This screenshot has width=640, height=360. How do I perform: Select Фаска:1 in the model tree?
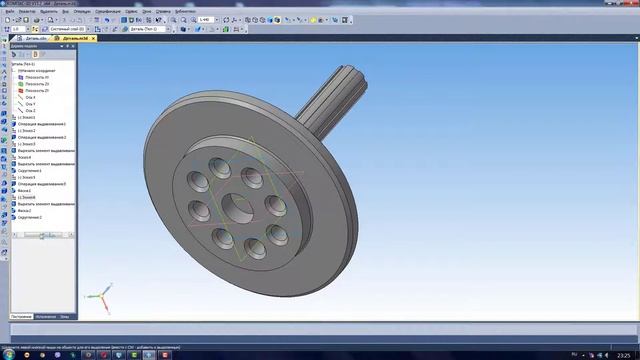[x=24, y=191]
